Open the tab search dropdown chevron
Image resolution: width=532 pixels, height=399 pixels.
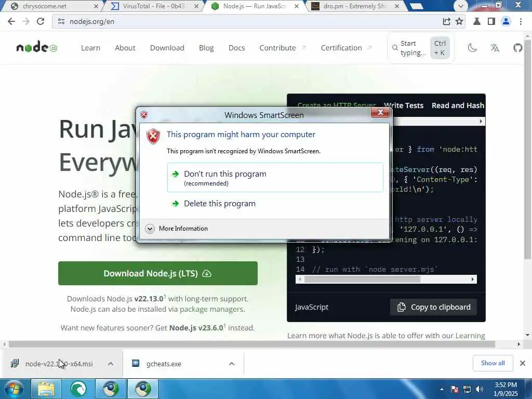pos(460,6)
